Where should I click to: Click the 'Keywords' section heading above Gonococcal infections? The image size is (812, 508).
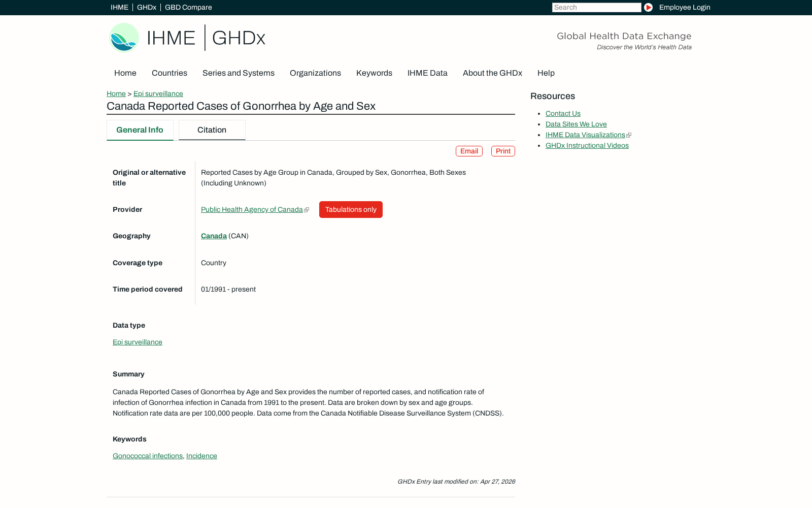[x=129, y=439]
